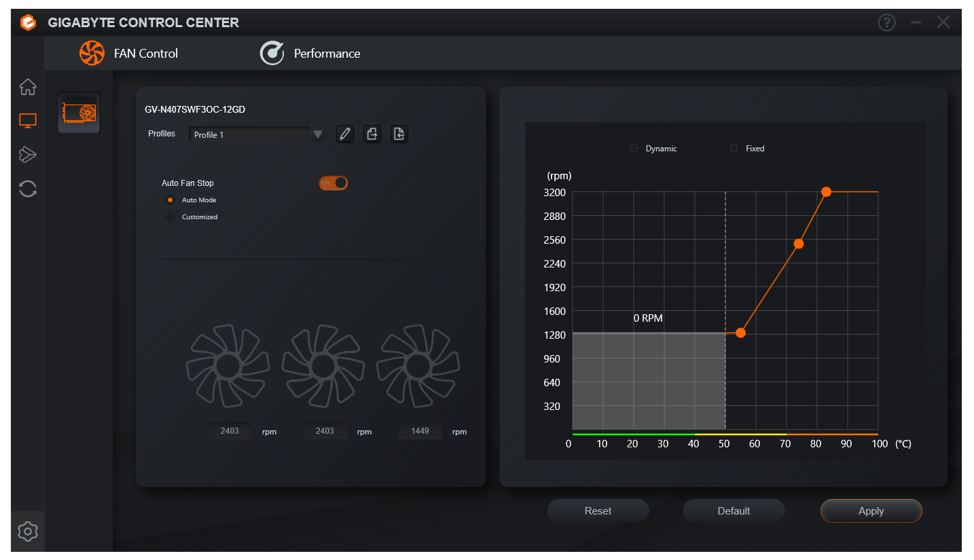The height and width of the screenshot is (560, 974).
Task: Click the 0 RPM shaded zone label
Action: (x=647, y=318)
